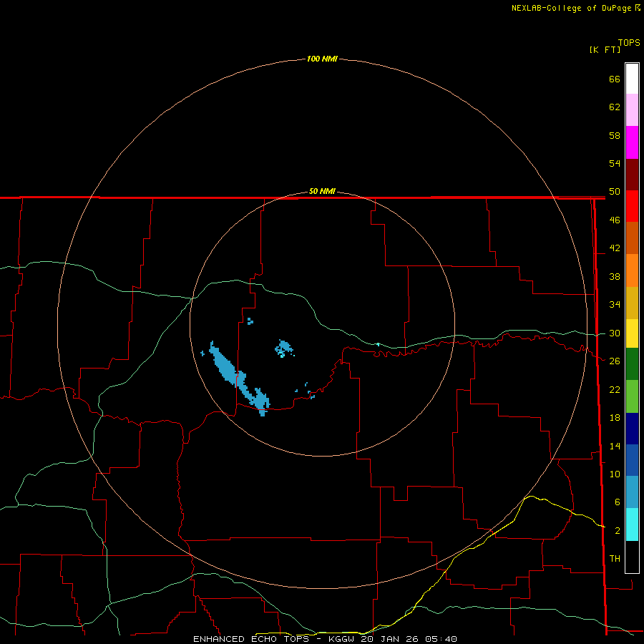Screen dimensions: 644x644
Task: Click the 42 legend value
Action: 615,248
